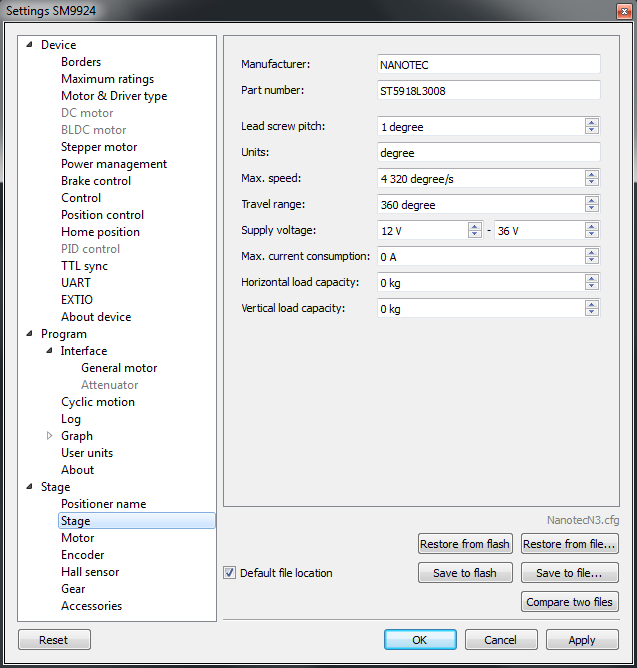Image resolution: width=637 pixels, height=668 pixels.
Task: Click the Manufacturer text field
Action: tap(488, 64)
